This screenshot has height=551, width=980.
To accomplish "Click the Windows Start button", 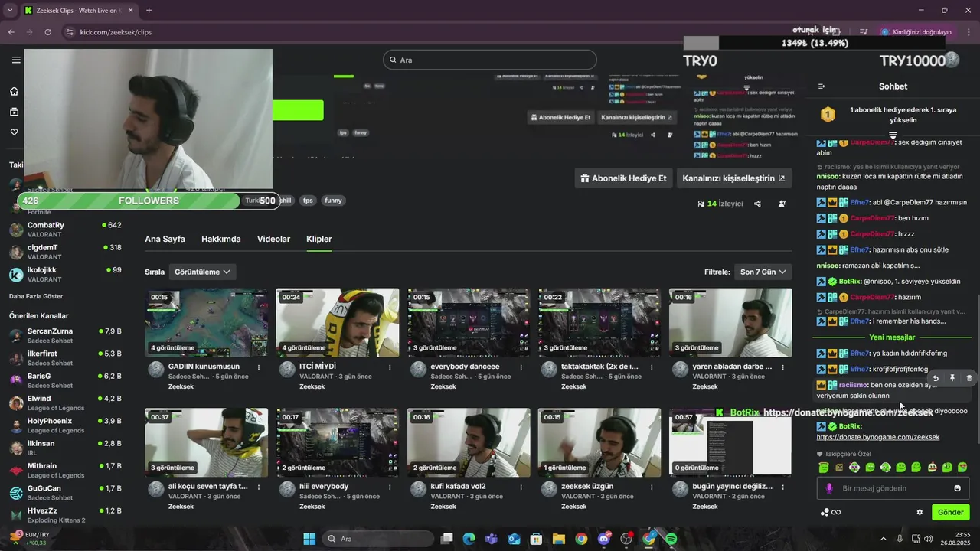I will click(309, 539).
